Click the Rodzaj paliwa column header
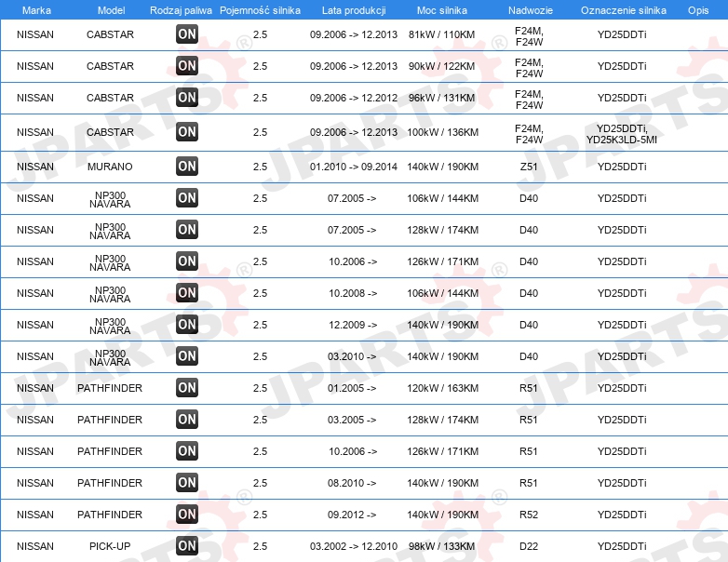 (181, 10)
